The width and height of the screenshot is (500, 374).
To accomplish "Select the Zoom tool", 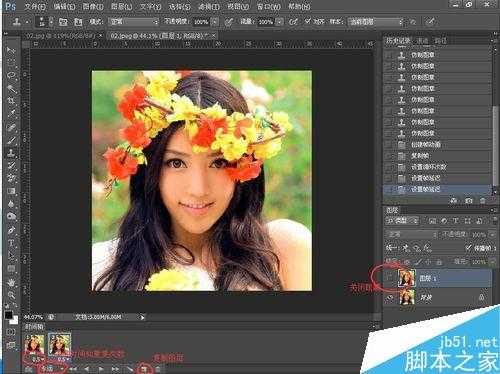I will coord(11,295).
